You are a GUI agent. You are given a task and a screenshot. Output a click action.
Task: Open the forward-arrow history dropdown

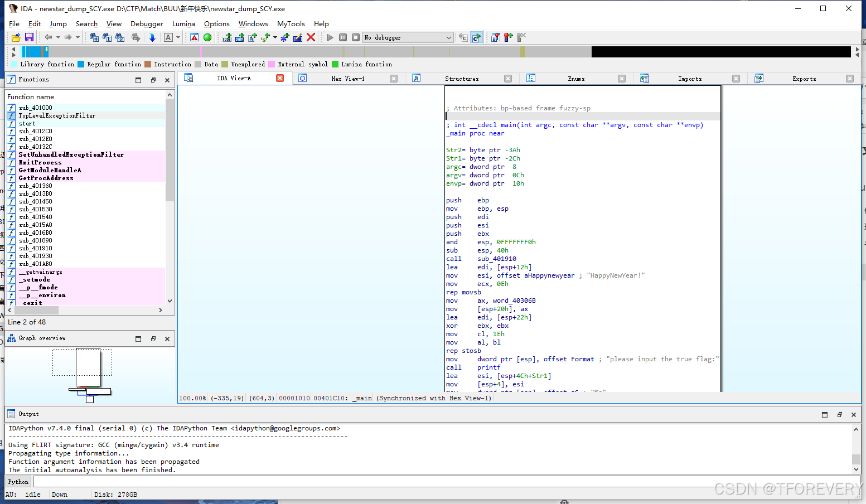[x=78, y=37]
